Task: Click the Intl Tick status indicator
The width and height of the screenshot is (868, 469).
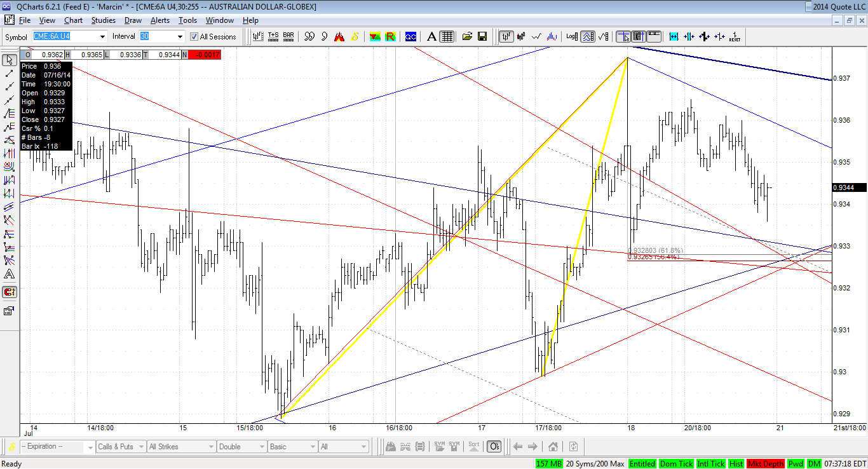Action: point(710,464)
